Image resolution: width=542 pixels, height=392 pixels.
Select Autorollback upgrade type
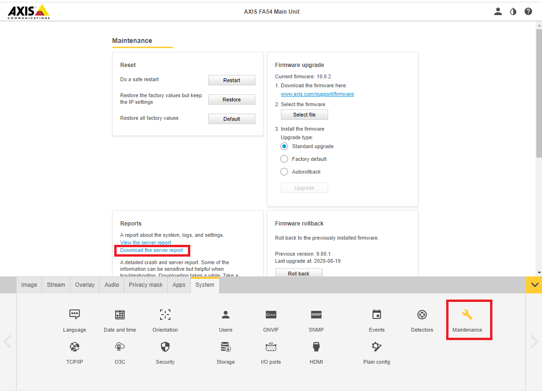coord(284,172)
